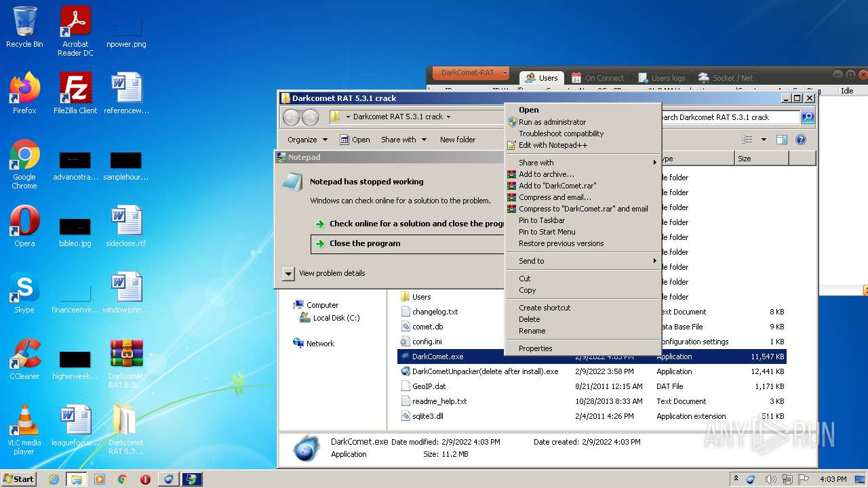Click the Open toolbar button in Explorer
Viewport: 868px width, 488px height.
(x=355, y=140)
